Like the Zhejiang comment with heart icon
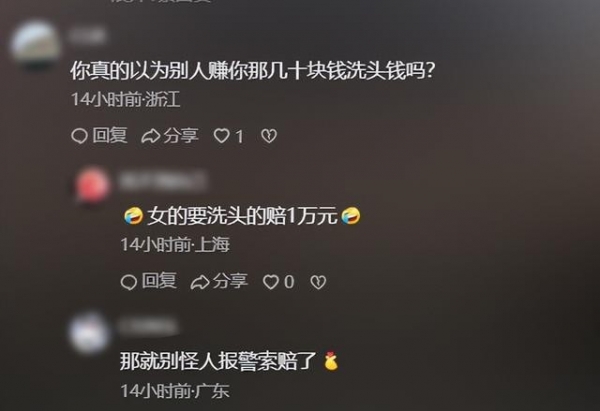This screenshot has height=411, width=600. [x=221, y=136]
